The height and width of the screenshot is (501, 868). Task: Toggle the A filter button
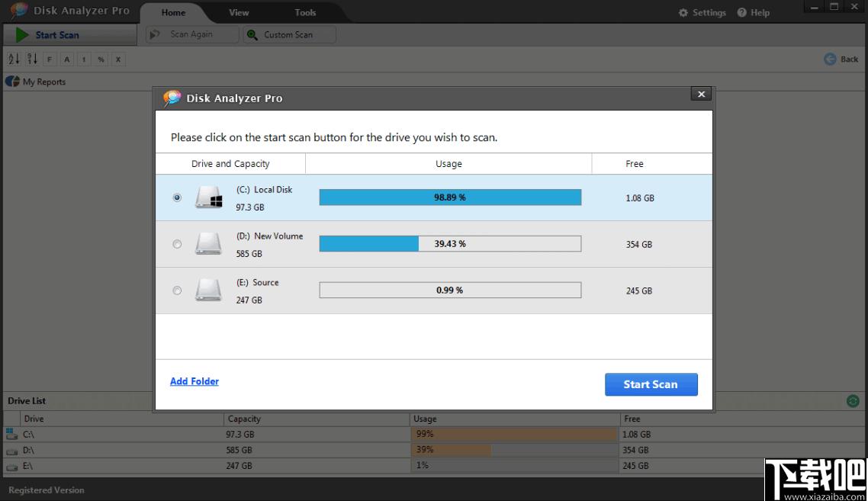(x=66, y=59)
